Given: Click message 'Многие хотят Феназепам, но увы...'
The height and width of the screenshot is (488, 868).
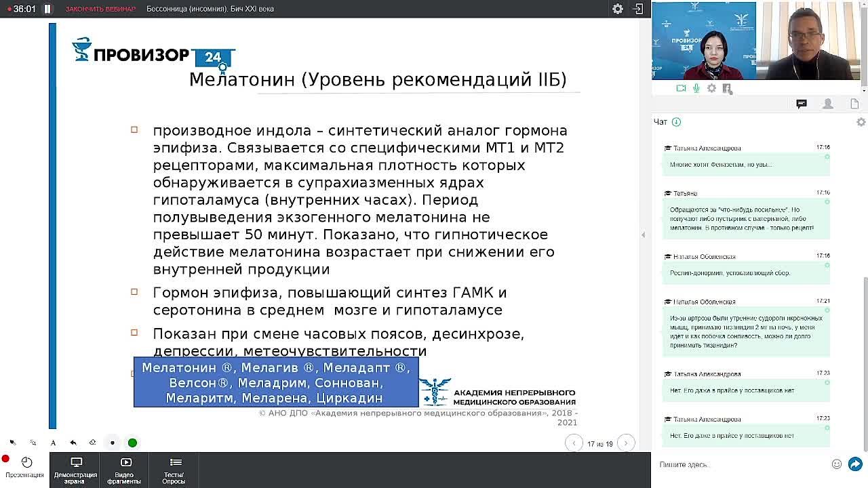Looking at the screenshot, I should pos(746,165).
